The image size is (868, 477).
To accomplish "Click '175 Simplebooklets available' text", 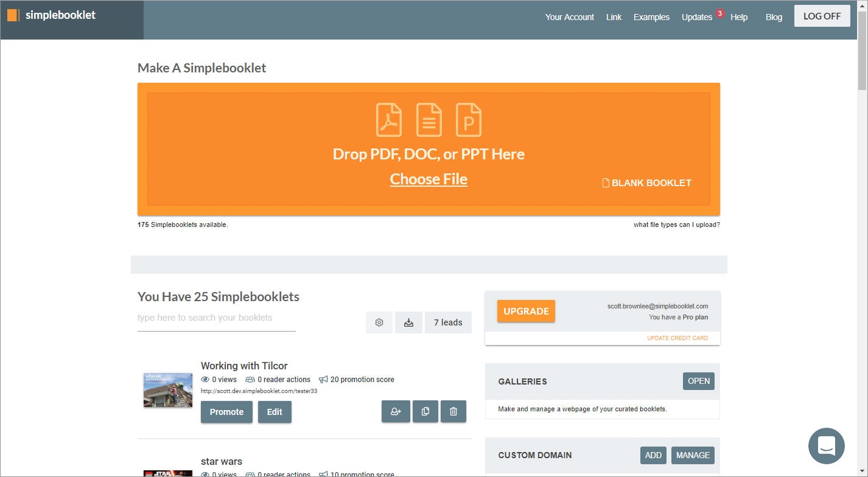I will (183, 225).
